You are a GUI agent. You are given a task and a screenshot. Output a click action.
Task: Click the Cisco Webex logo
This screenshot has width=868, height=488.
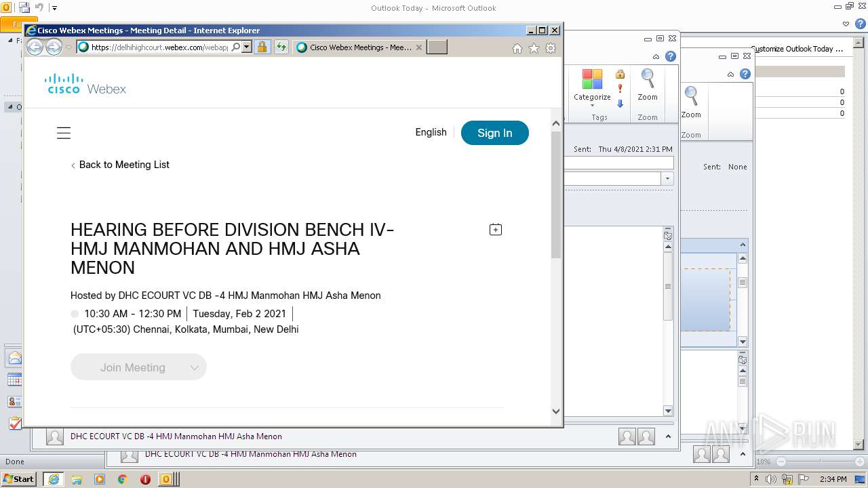85,83
